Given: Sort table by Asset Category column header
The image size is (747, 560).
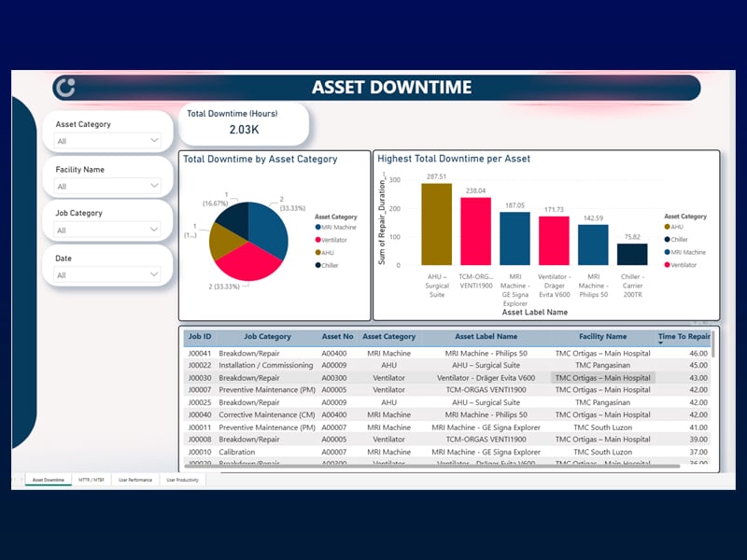Looking at the screenshot, I should coord(388,336).
